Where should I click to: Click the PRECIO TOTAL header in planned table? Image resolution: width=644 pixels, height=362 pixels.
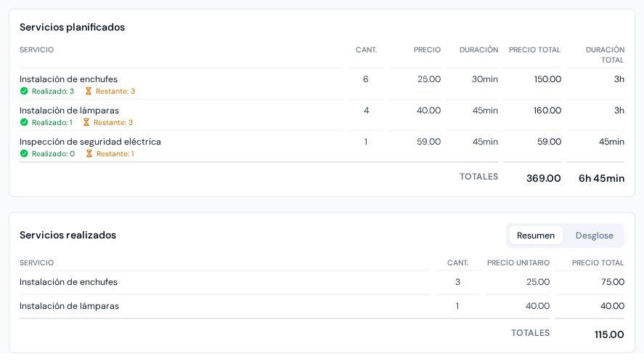tap(535, 49)
